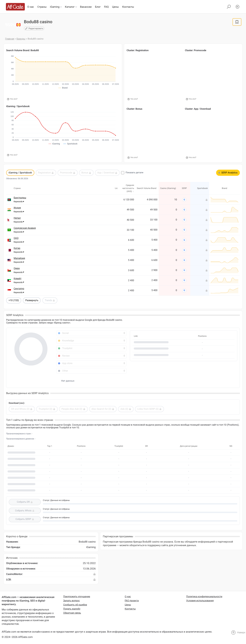The height and width of the screenshot is (644, 246).
Task: Click the Наверх scroll-to-top button
Action: [x=238, y=633]
